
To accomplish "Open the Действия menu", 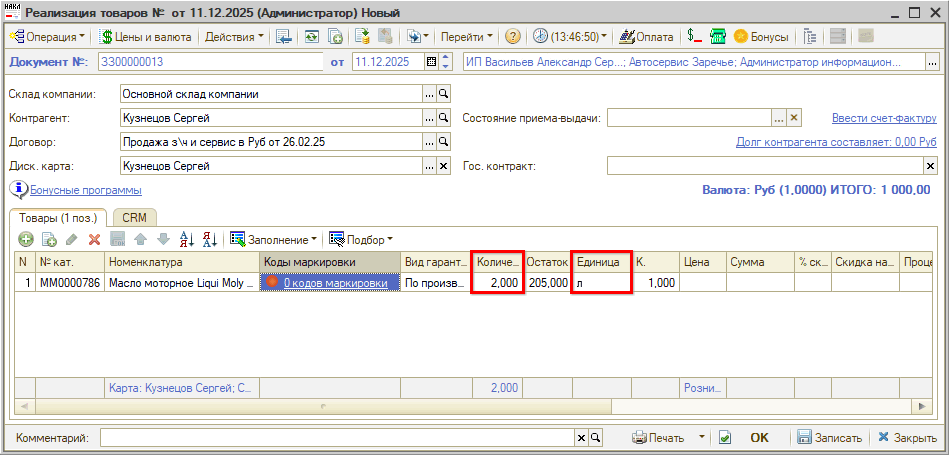I will 234,37.
